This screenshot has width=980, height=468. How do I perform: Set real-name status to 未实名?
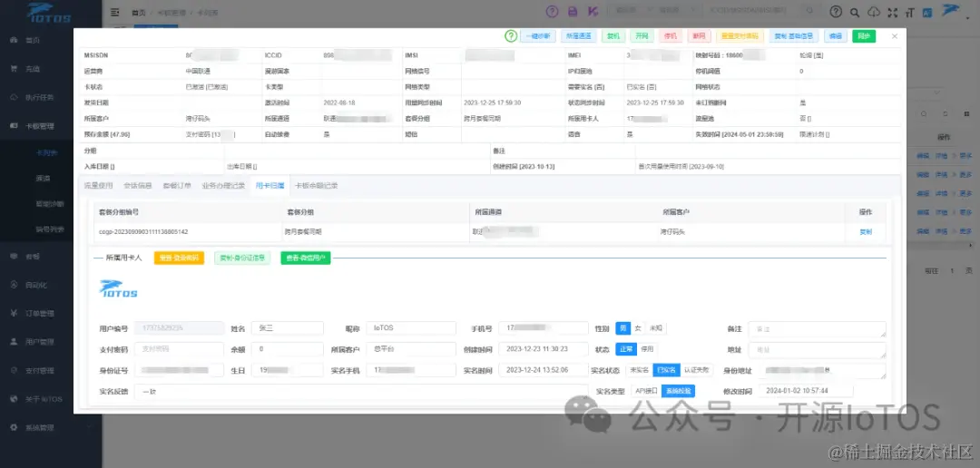tap(639, 370)
